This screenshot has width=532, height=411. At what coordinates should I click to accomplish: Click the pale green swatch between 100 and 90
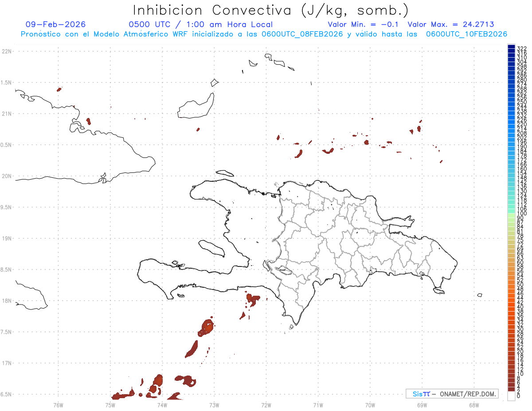coord(511,215)
